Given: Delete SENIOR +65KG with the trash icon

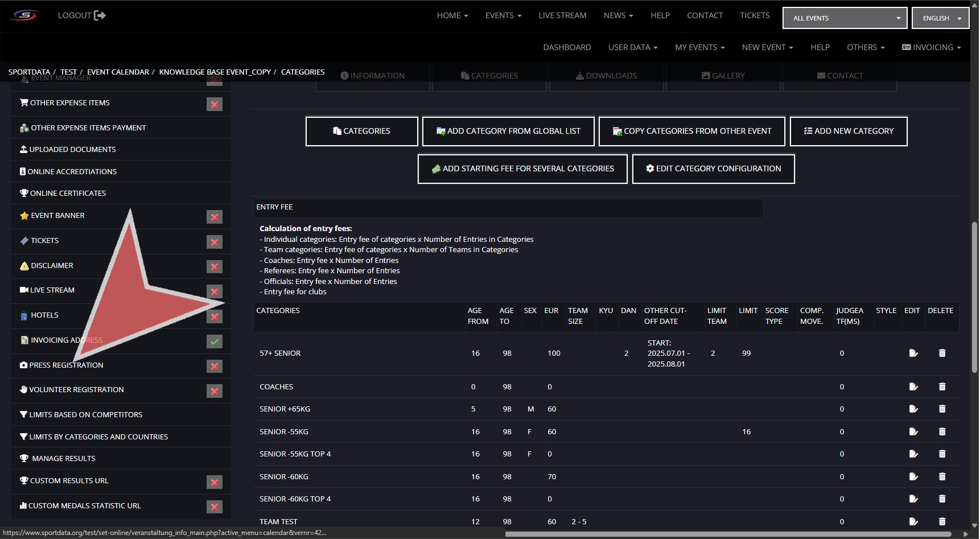Looking at the screenshot, I should pos(942,409).
